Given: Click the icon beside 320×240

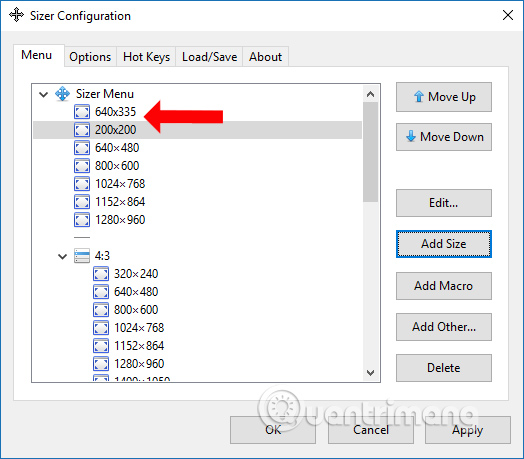Looking at the screenshot, I should click(x=101, y=274).
